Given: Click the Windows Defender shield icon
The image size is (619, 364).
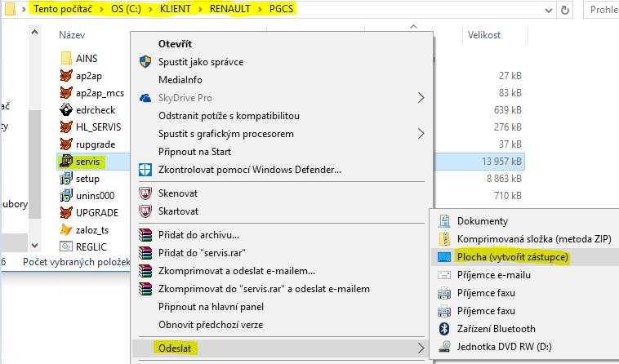Looking at the screenshot, I should [145, 170].
